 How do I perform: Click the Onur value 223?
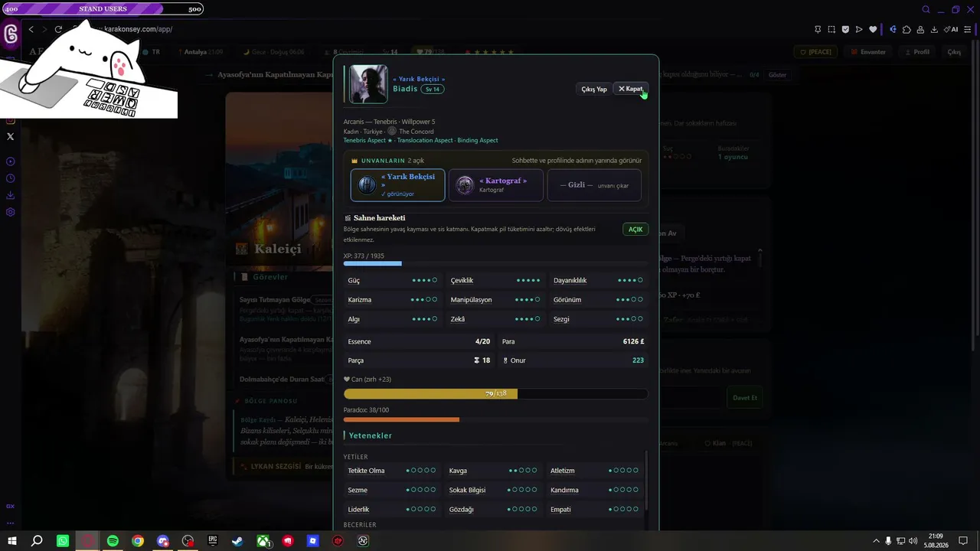pos(638,360)
